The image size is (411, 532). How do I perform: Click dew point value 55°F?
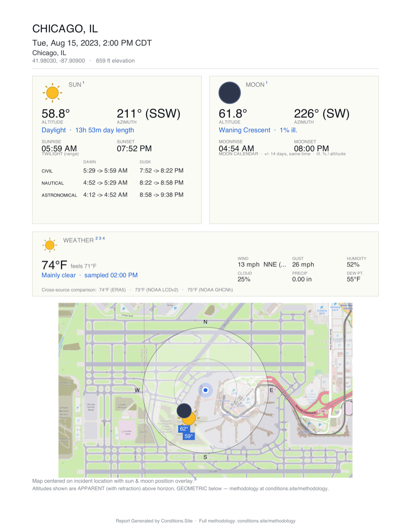point(353,279)
